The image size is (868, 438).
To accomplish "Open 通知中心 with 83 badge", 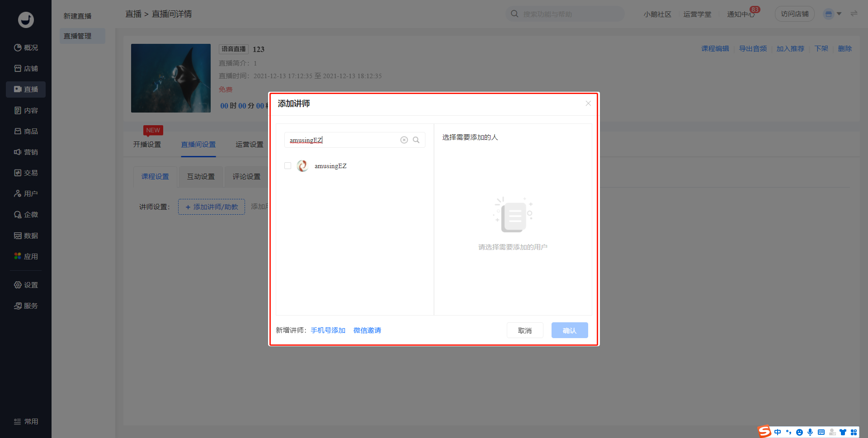I will point(741,14).
